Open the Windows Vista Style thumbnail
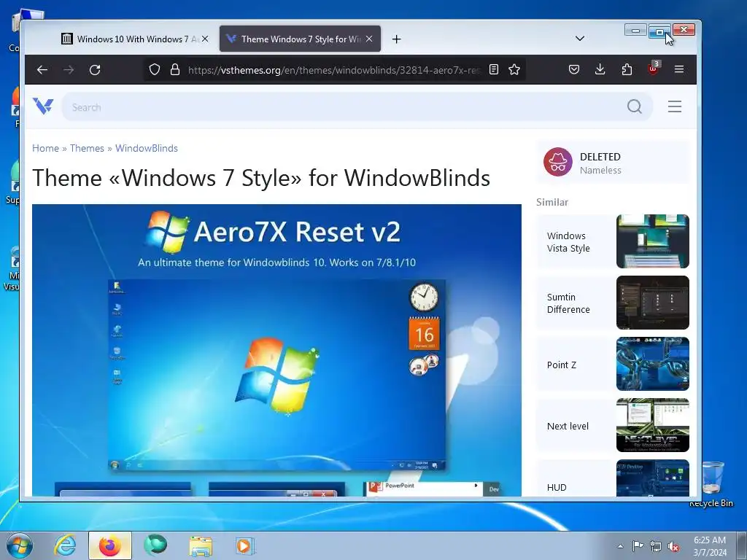 [x=653, y=241]
